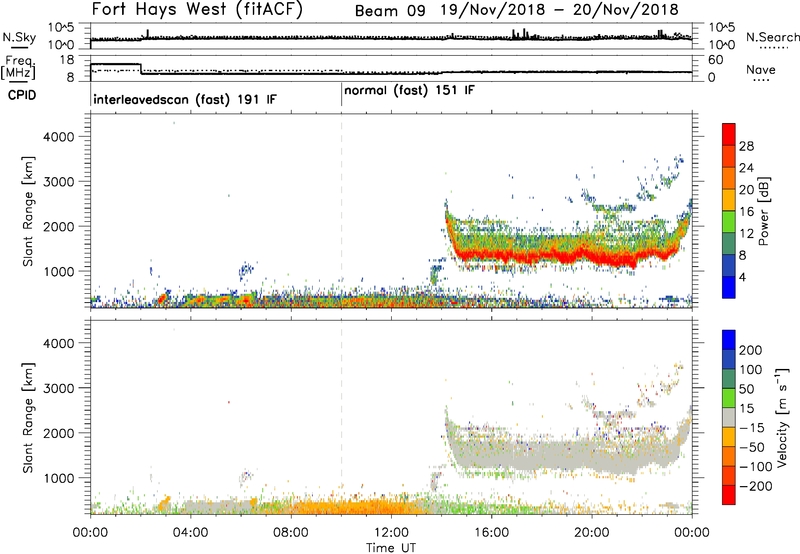Click the 'Beam 09' label
Viewport: 800px width, 554px height.
390,11
